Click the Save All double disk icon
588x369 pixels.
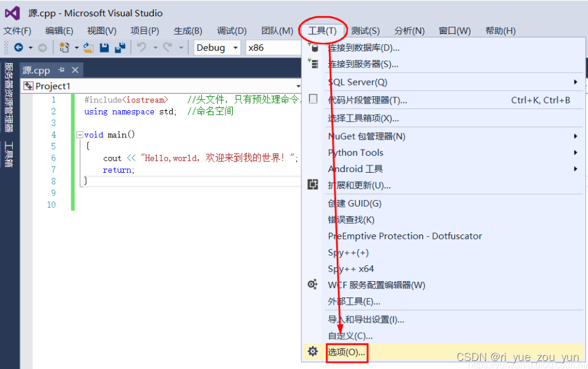point(120,48)
